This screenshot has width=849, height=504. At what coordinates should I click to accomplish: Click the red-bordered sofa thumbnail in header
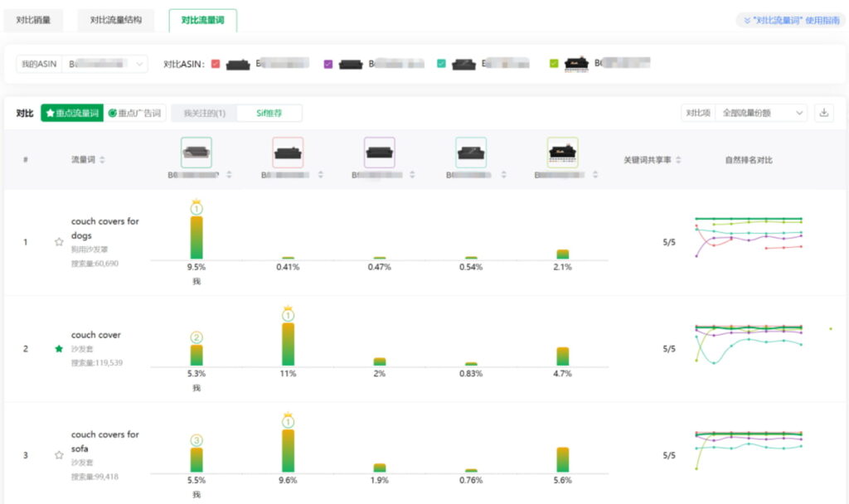pos(288,153)
